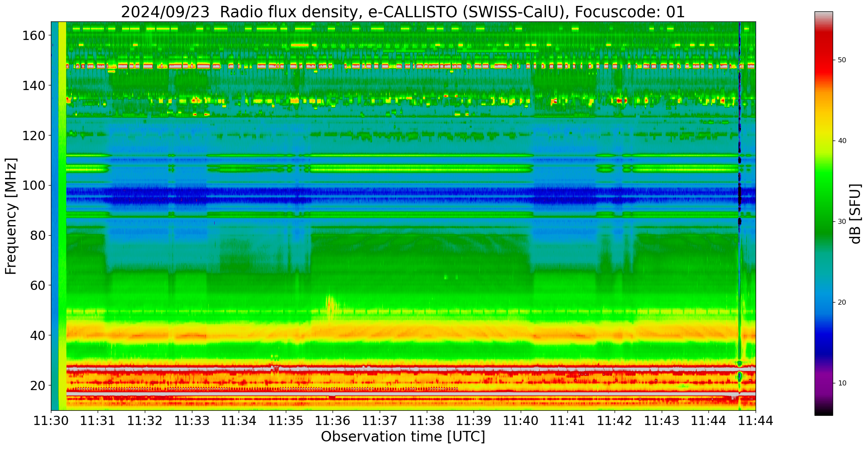Click the colorbar tick label 30
Image resolution: width=868 pixels, height=449 pixels.
coord(842,222)
